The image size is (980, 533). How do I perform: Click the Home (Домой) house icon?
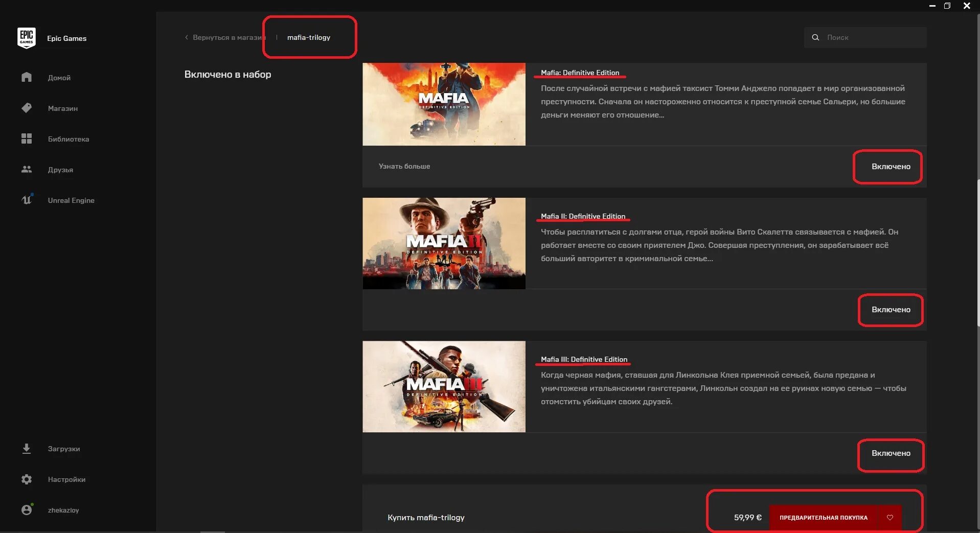click(27, 77)
